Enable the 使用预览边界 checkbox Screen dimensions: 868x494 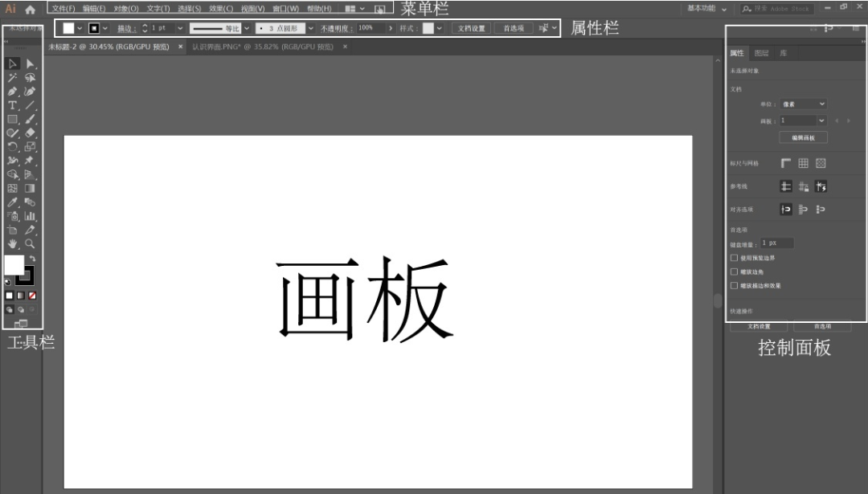732,258
